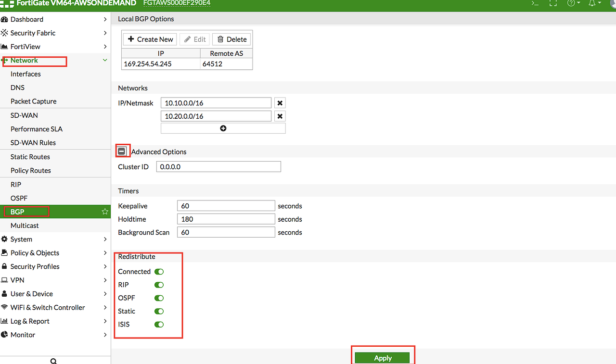Click the Dashboard gauge icon
Image resolution: width=616 pixels, height=364 pixels.
4,19
